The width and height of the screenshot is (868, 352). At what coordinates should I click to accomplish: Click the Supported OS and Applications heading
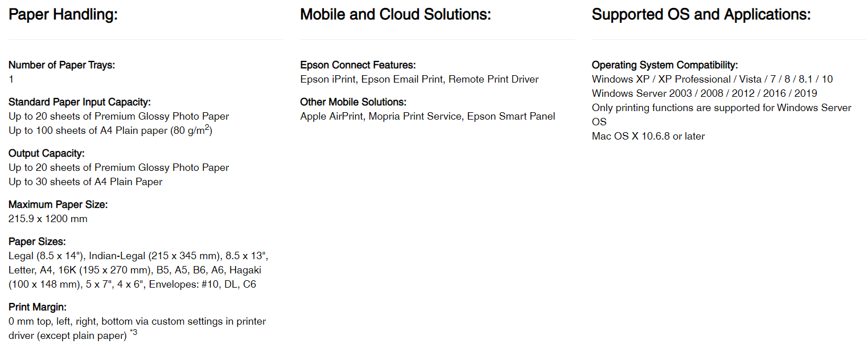tap(701, 15)
